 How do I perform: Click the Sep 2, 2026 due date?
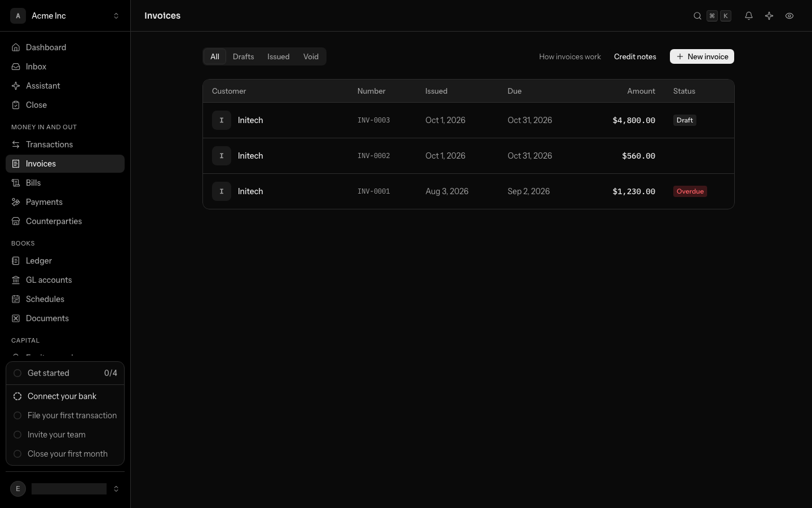pyautogui.click(x=528, y=191)
